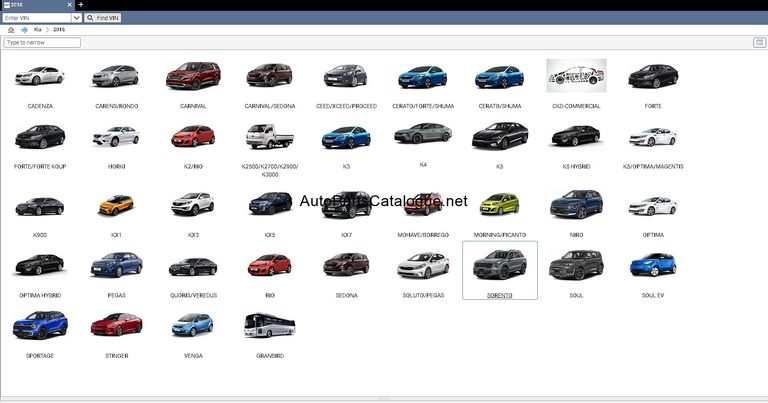Focus the Type to narrow filter

(x=42, y=43)
